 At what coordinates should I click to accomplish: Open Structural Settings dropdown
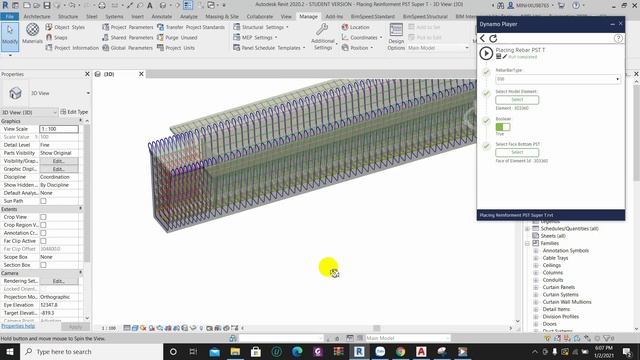pos(260,27)
